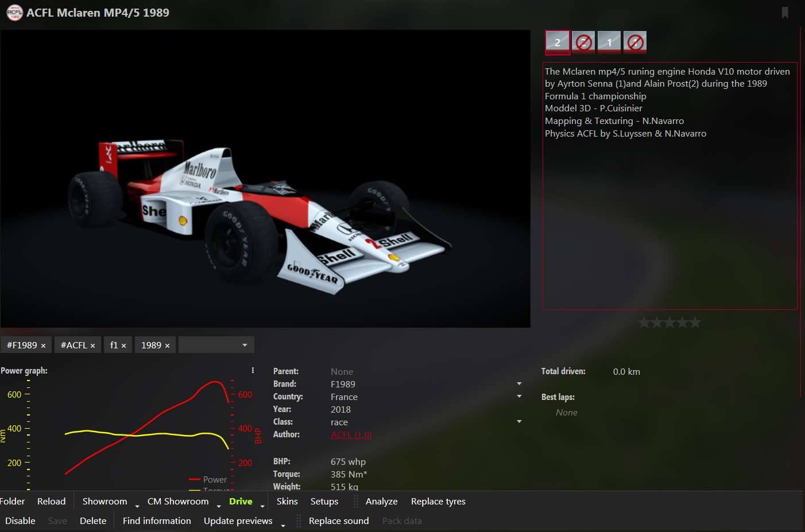
Task: Open the new tag combo box dropdown
Action: [x=245, y=345]
